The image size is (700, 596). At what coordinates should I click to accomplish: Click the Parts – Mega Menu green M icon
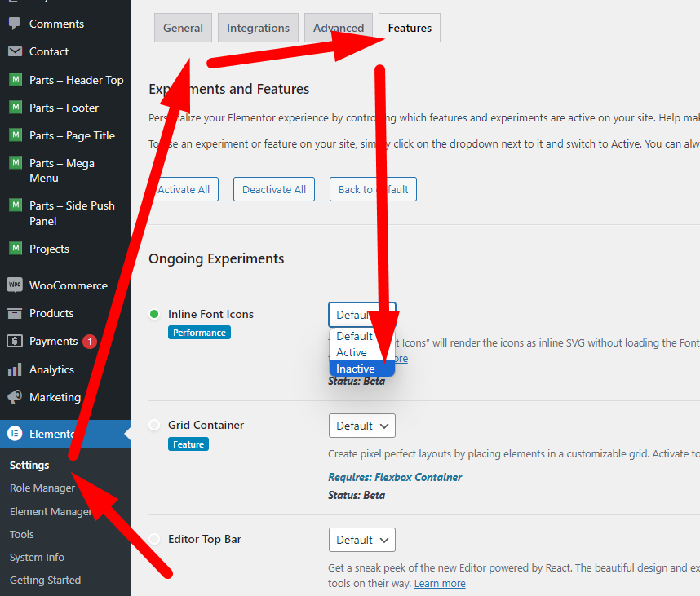click(16, 163)
